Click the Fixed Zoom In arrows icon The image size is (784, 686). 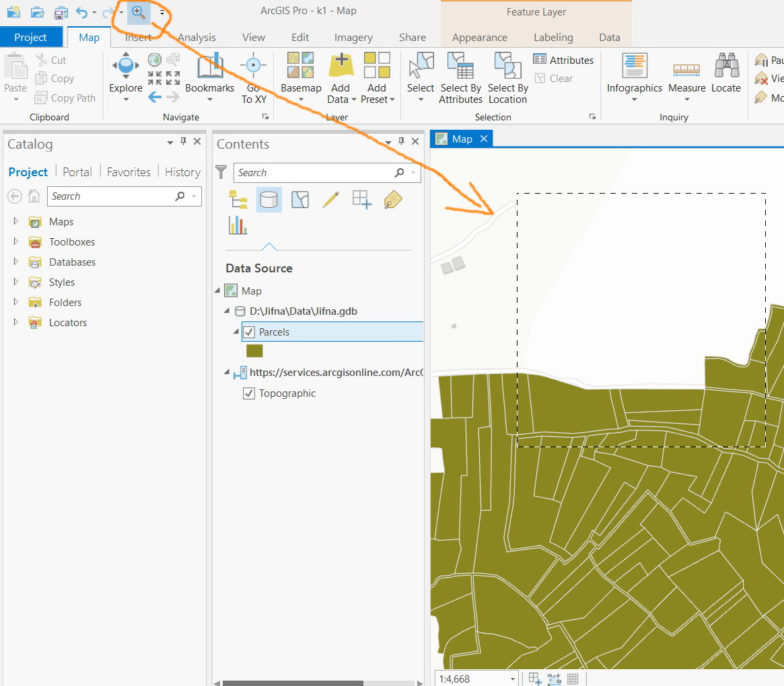pyautogui.click(x=155, y=78)
